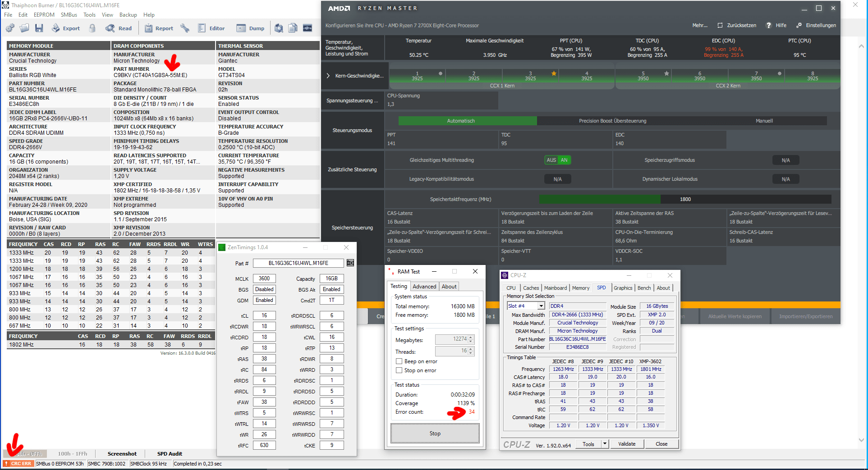Click the wrench tool icon in Thaiphoon Burner
Viewport: 868px width, 470px height.
point(185,28)
